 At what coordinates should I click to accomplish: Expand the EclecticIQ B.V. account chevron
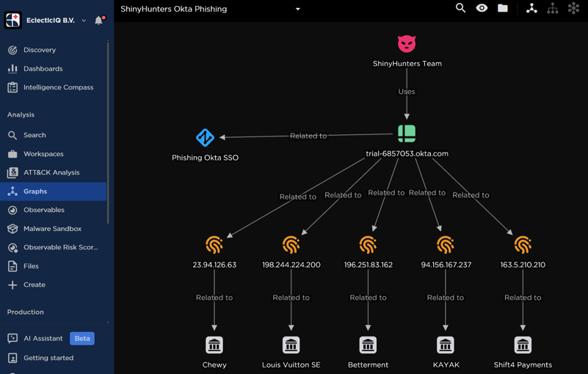[x=84, y=21]
